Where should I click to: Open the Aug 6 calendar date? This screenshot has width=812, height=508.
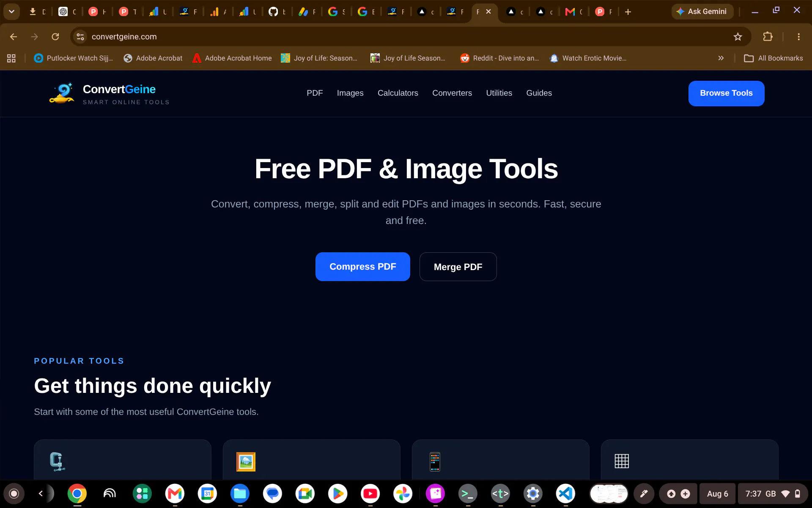click(717, 494)
